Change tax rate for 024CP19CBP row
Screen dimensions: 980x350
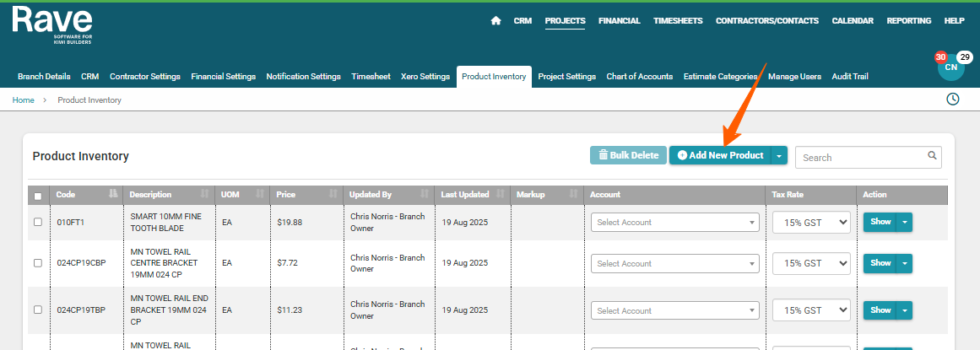(x=811, y=263)
